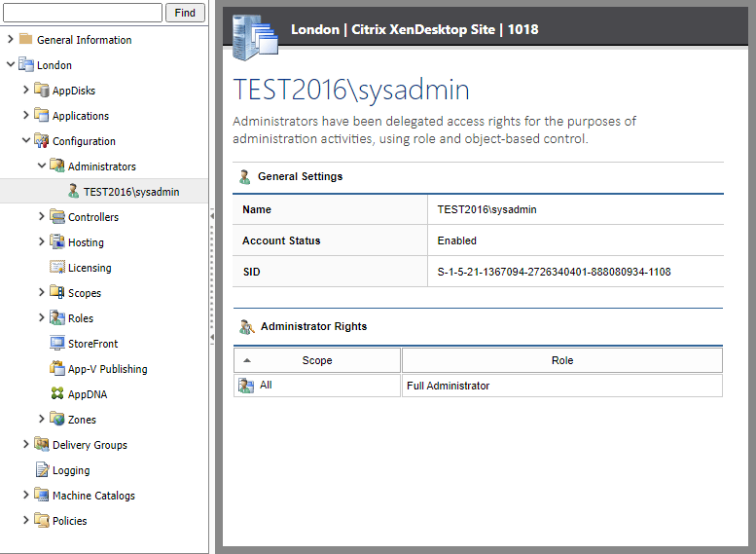Sort by the Role column header
Screen dimensions: 756x554
562,360
